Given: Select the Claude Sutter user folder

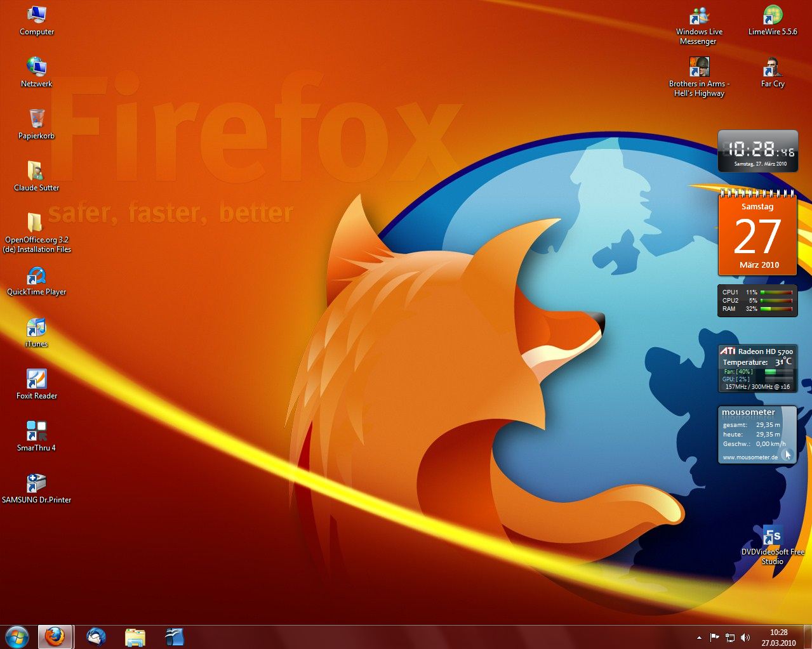Looking at the screenshot, I should coord(37,176).
